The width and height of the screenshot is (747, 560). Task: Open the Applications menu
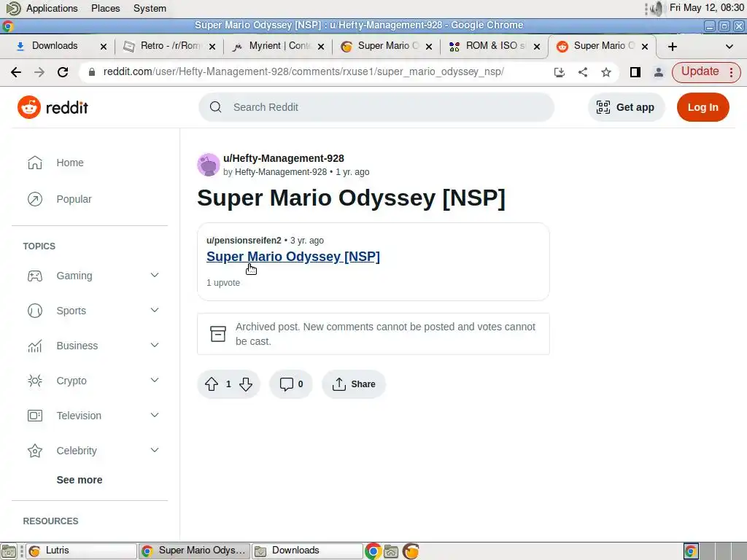pyautogui.click(x=52, y=8)
